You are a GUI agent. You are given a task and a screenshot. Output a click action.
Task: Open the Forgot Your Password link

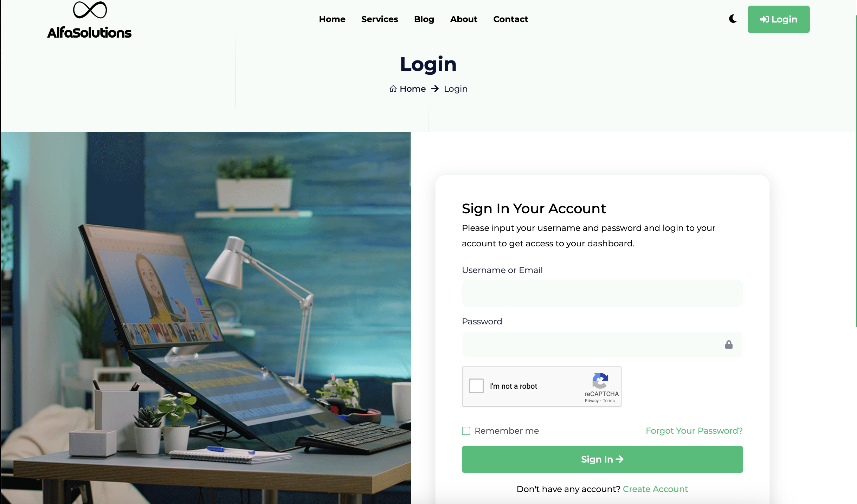(694, 431)
